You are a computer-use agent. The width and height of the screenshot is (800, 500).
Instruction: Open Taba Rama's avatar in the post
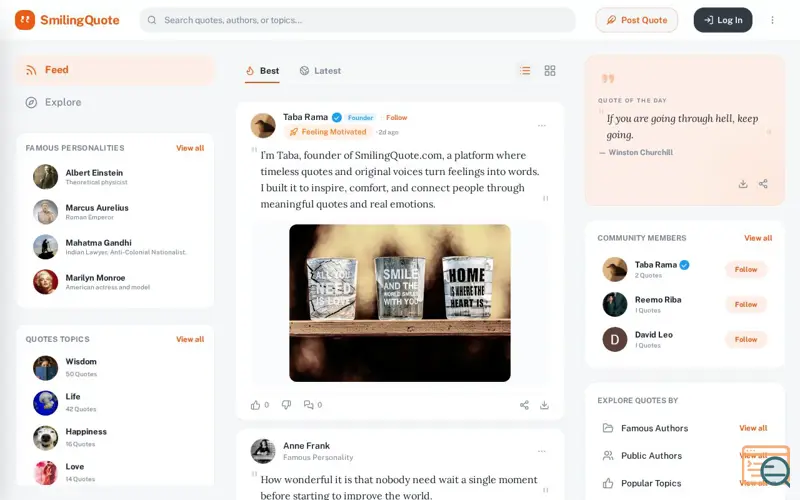coord(263,126)
